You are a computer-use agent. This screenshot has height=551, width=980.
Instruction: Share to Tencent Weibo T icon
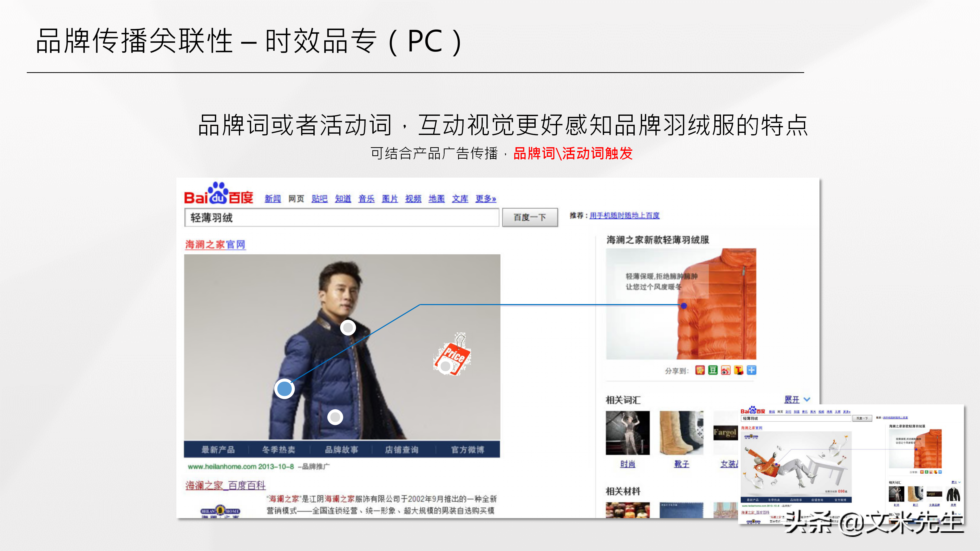pos(738,370)
